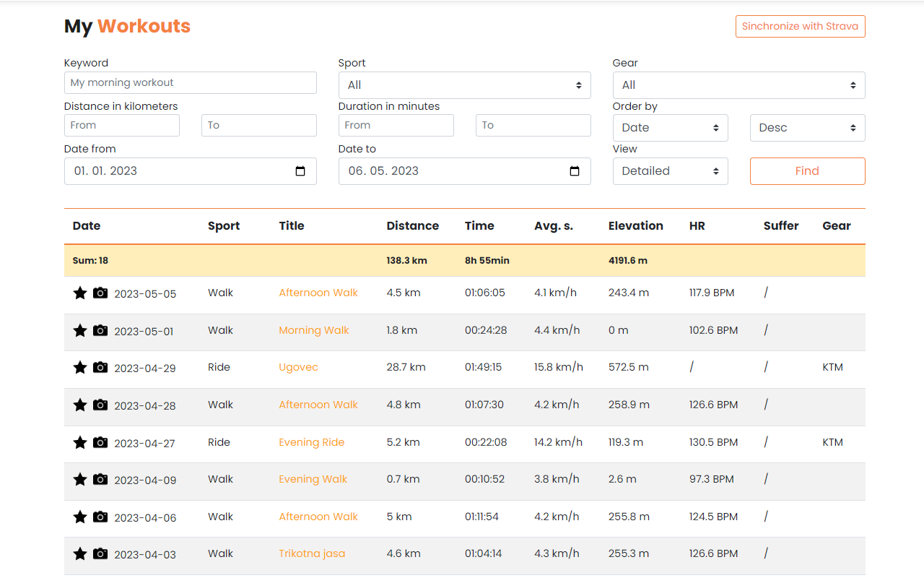Click camera icon for 2023-04-28 workout
The height and width of the screenshot is (578, 924).
point(100,405)
